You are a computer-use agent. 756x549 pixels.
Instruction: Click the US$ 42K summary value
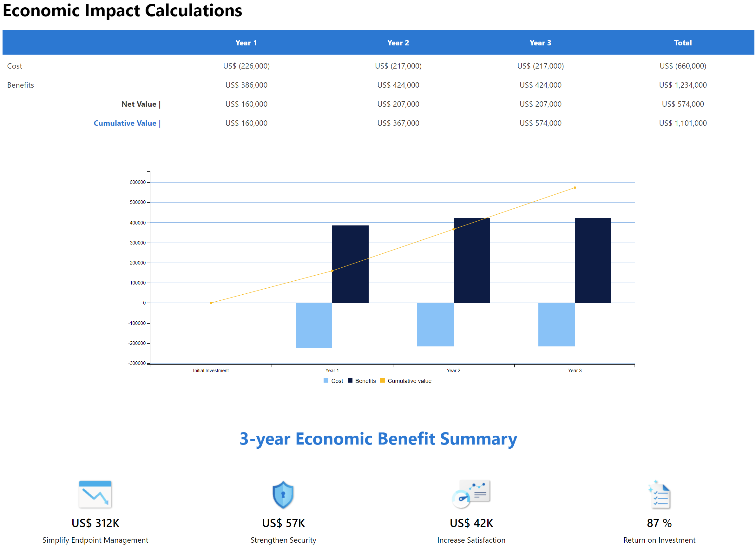(x=471, y=523)
